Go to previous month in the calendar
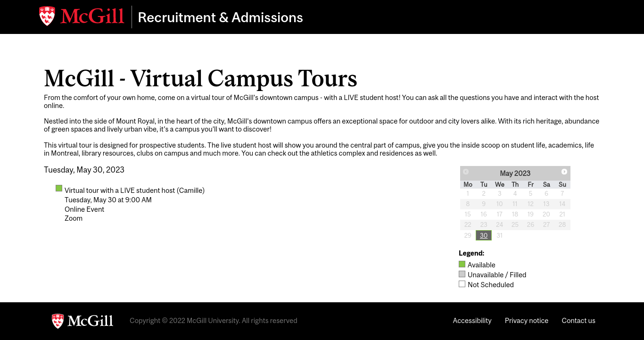 point(466,172)
